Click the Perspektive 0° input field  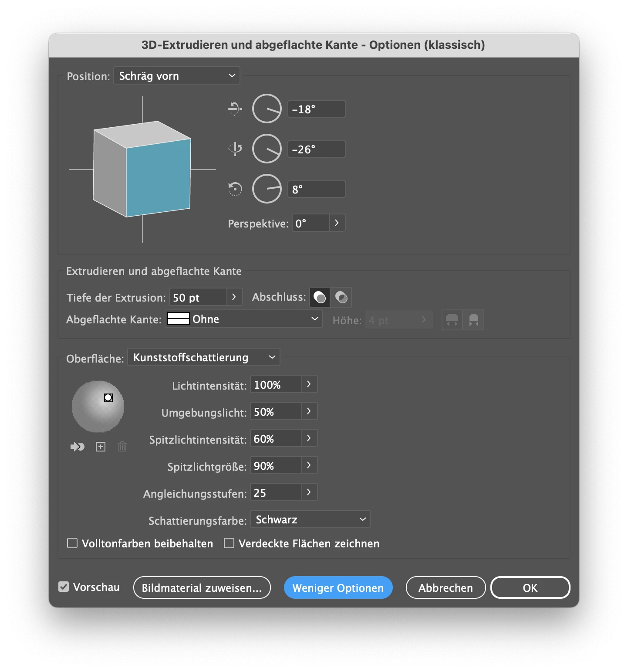click(311, 223)
